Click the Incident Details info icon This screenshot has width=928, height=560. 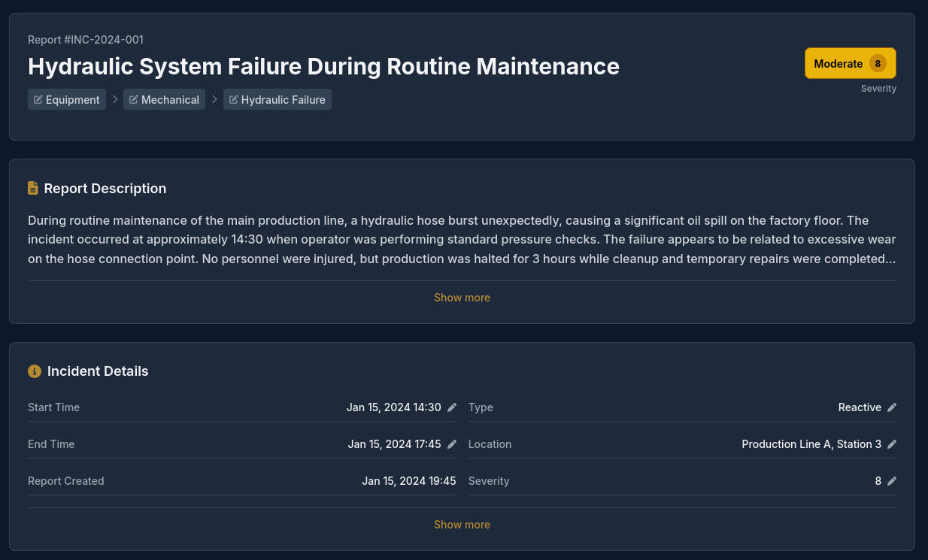[35, 371]
